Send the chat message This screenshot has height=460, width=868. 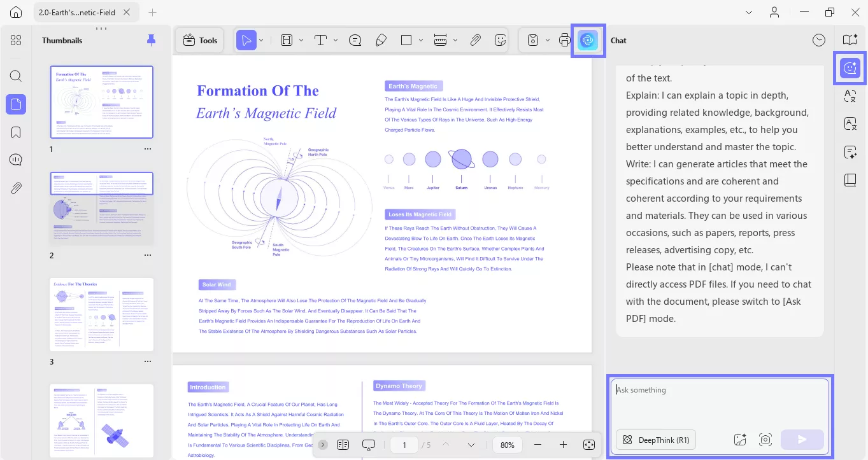802,440
